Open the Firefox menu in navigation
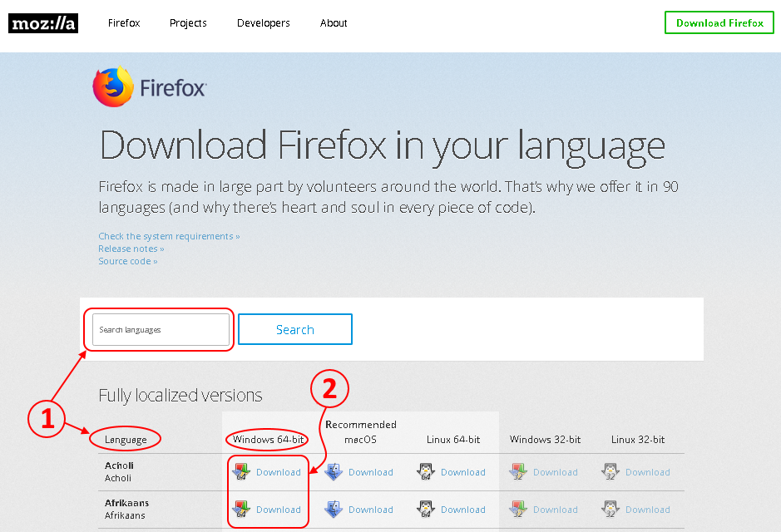Viewport: 781px width, 532px height. point(124,23)
